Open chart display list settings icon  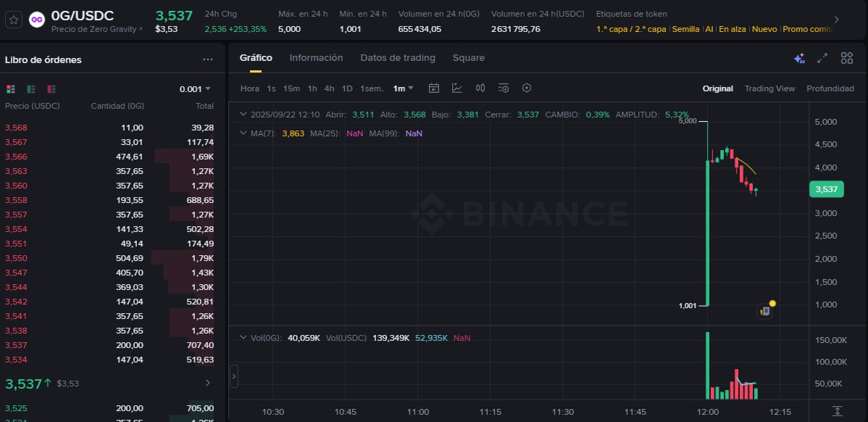(504, 88)
